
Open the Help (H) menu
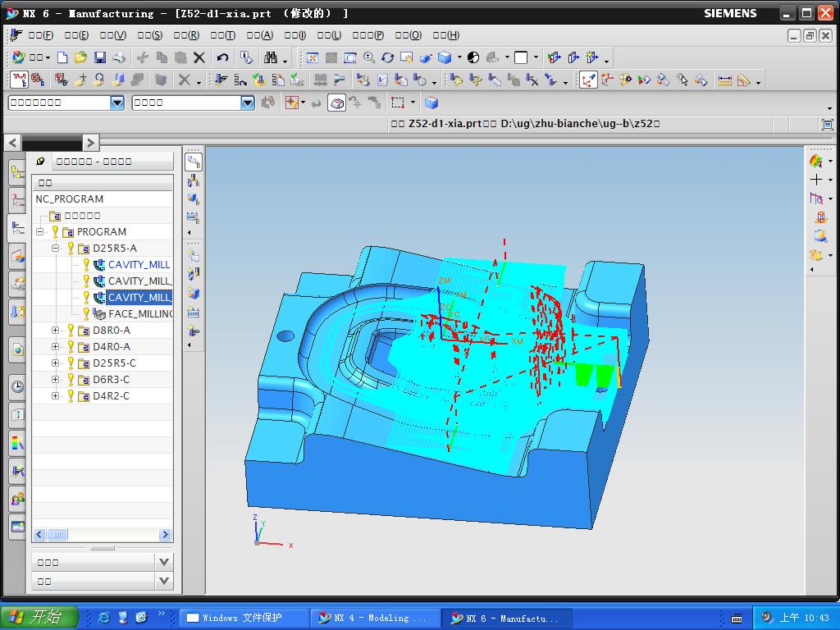445,35
